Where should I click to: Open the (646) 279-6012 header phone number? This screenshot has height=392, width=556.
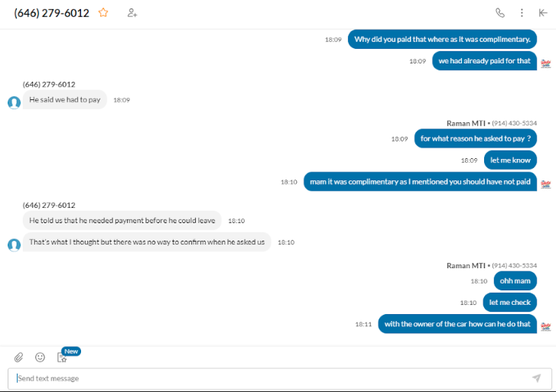click(x=52, y=13)
